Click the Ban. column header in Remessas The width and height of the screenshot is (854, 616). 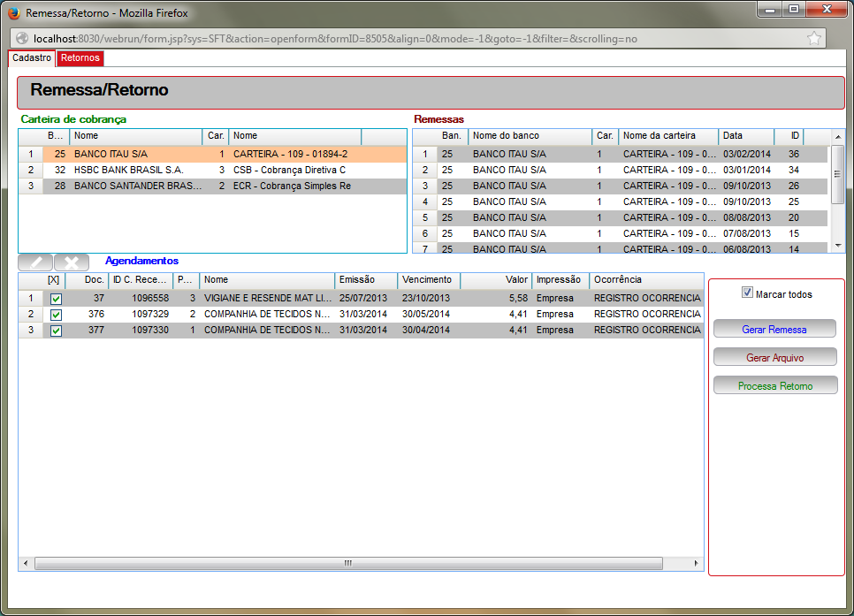[452, 136]
